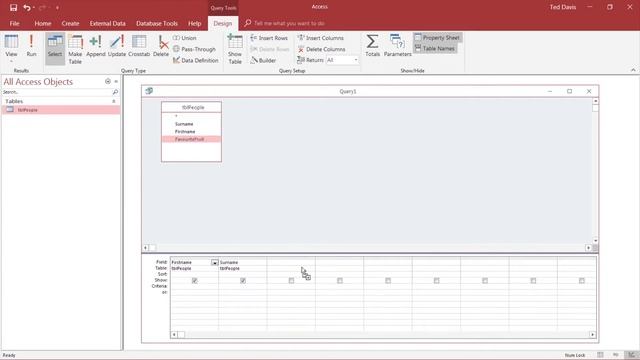
Task: Toggle the Totals sigma button
Action: 372,46
